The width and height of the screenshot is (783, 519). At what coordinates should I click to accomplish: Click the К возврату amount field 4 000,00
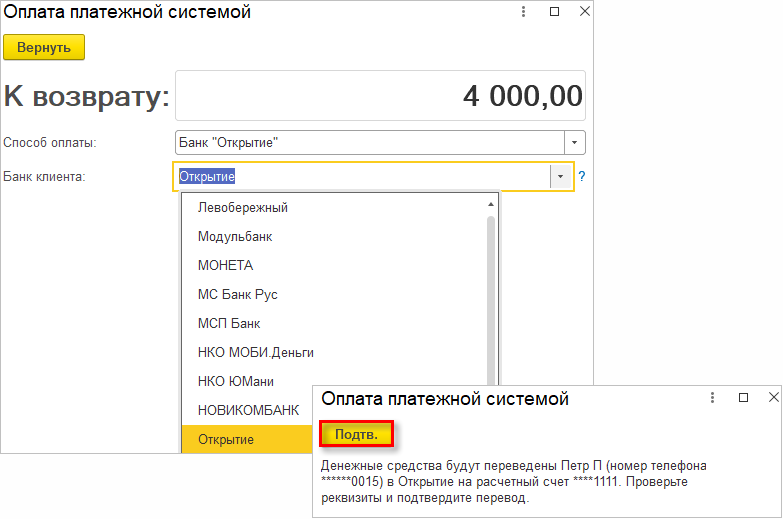[381, 95]
